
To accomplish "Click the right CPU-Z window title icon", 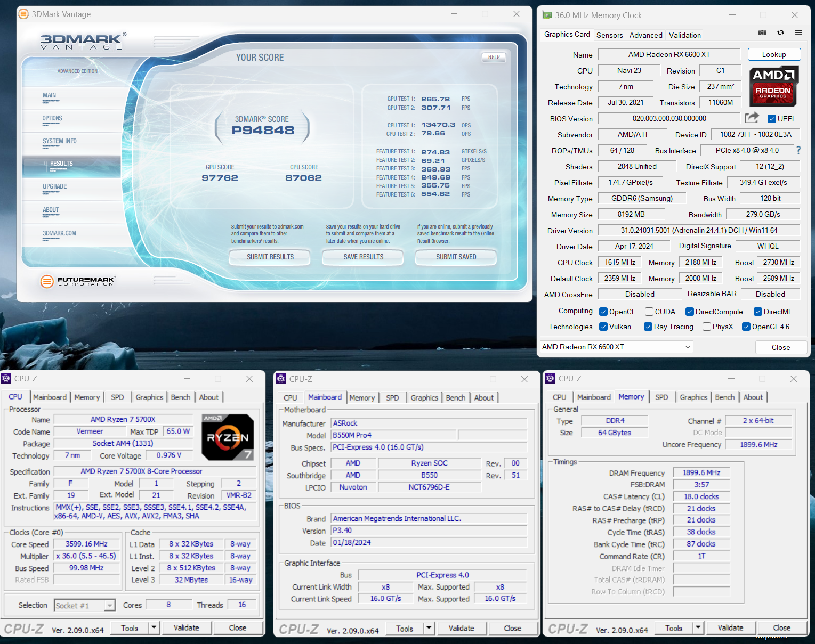I will click(550, 378).
